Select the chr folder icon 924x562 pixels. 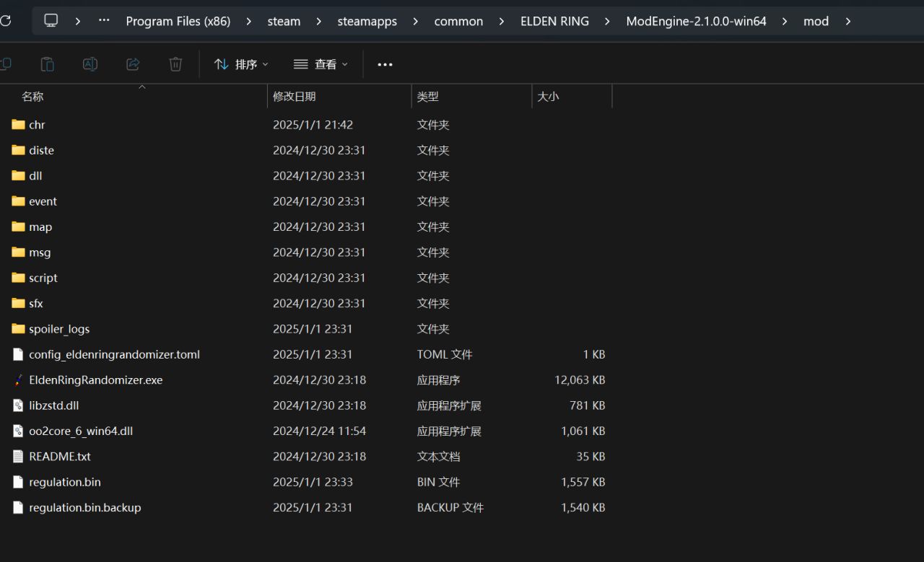[x=18, y=124]
